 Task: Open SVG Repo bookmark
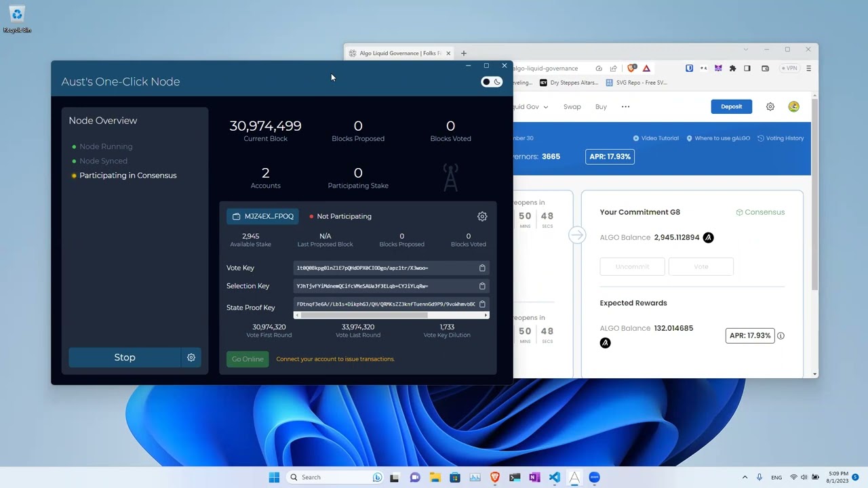pos(637,83)
